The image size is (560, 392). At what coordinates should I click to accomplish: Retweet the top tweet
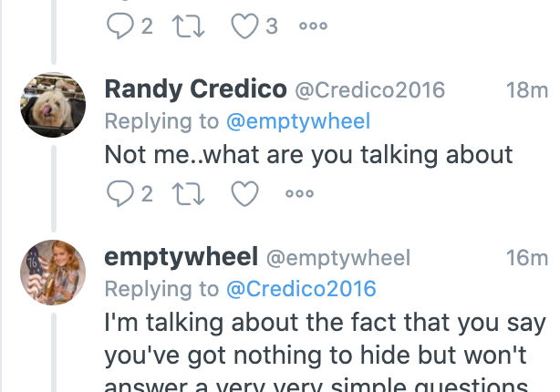click(x=189, y=26)
